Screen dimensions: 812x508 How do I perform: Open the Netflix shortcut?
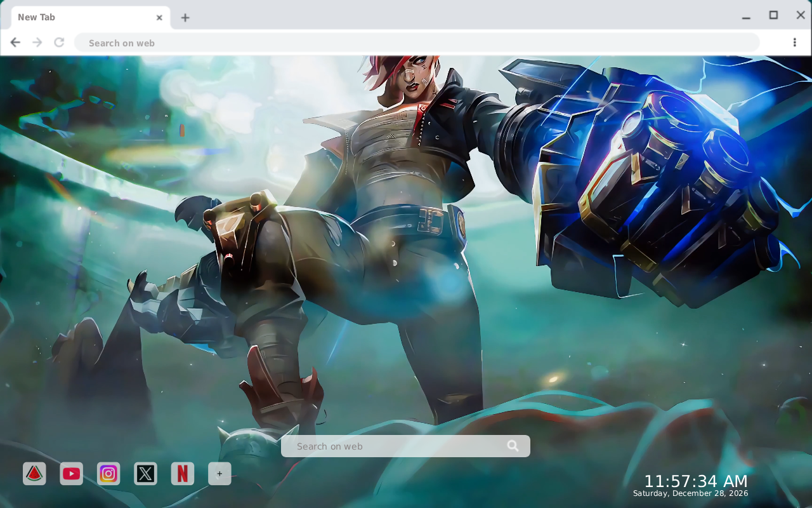click(183, 474)
